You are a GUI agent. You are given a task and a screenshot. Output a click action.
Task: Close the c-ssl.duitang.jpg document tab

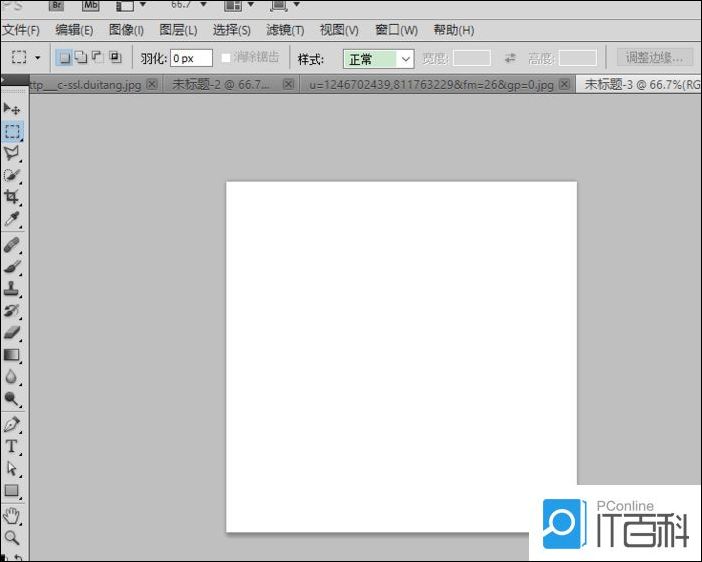tap(152, 85)
